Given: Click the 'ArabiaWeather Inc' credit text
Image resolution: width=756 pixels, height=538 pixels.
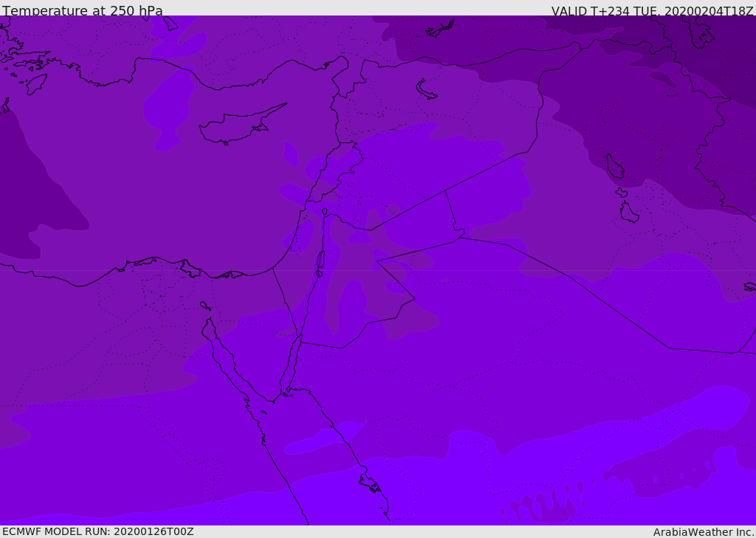Looking at the screenshot, I should (703, 532).
